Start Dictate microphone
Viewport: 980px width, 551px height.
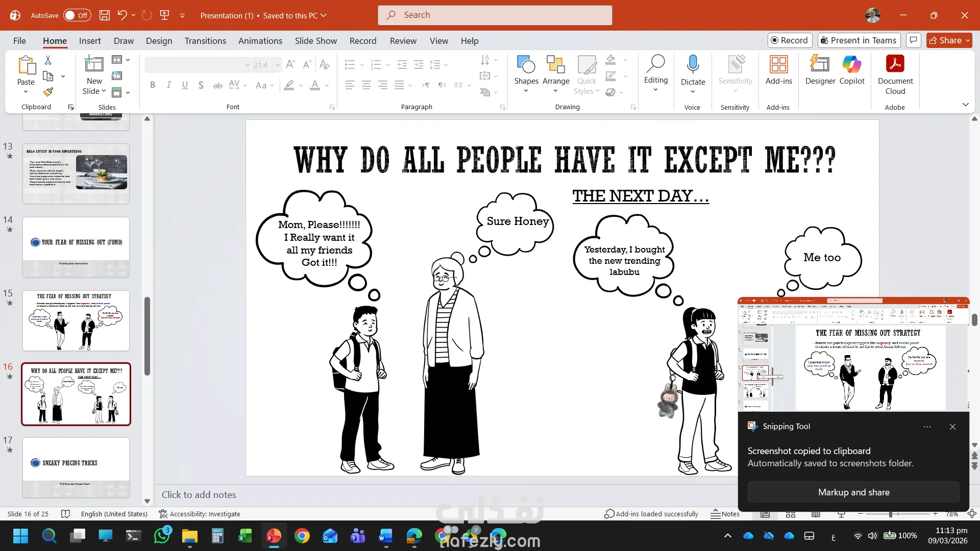pyautogui.click(x=693, y=65)
